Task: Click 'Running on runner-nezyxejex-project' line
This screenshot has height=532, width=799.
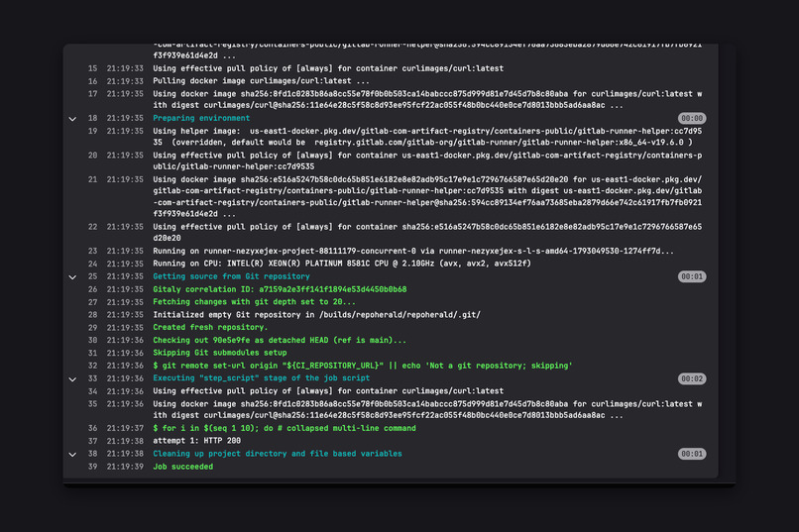Action: pyautogui.click(x=413, y=251)
